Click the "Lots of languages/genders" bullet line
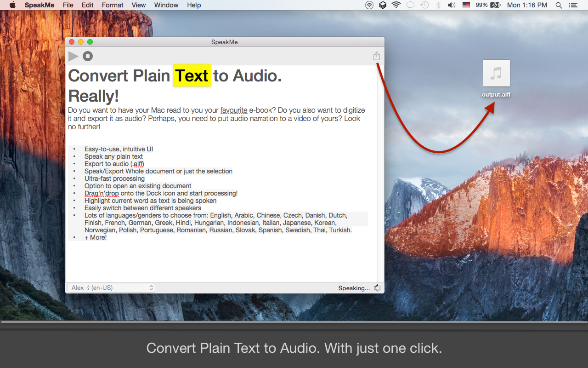Viewport: 588px width, 368px height. coord(216,215)
